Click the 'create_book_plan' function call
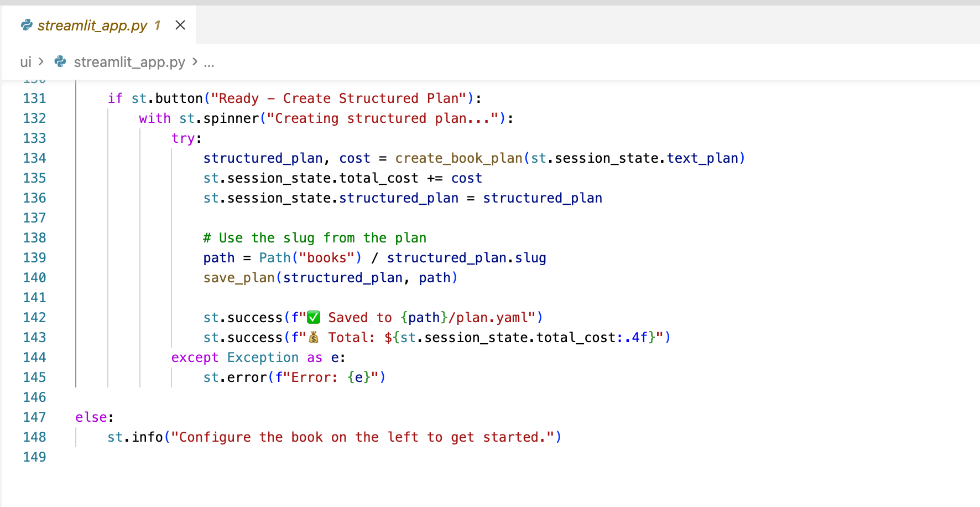Screen dimensions: 980x507 pos(459,158)
